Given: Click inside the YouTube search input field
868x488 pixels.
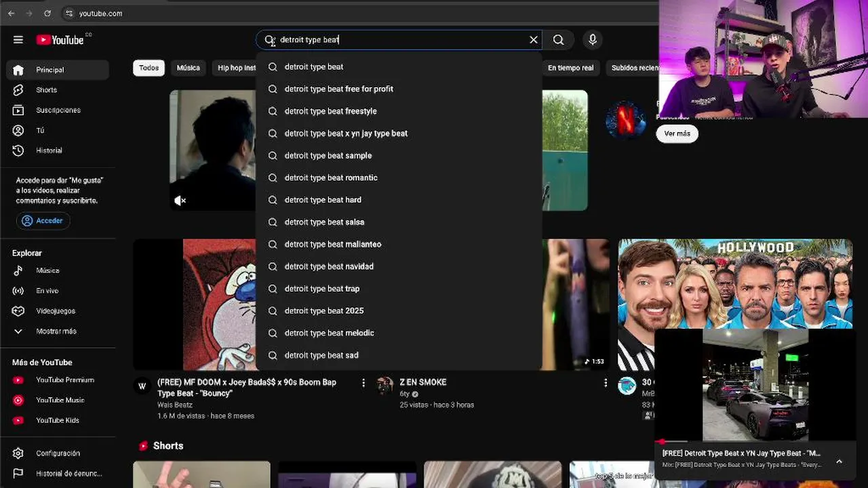Looking at the screenshot, I should [400, 40].
